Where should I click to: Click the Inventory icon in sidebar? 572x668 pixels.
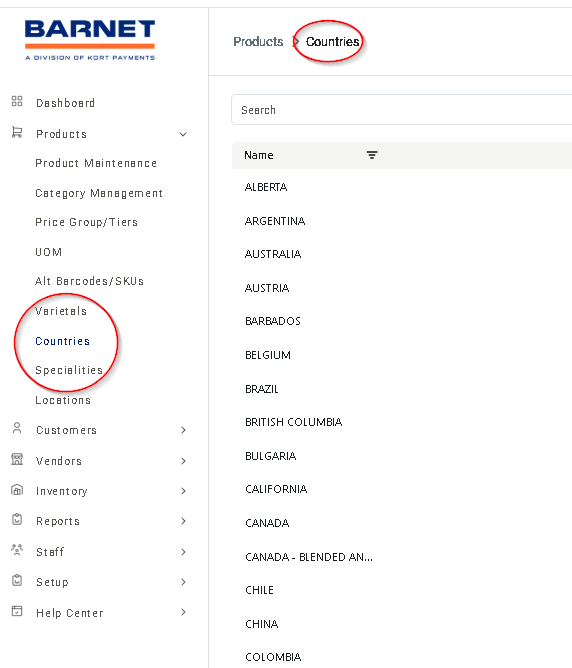(x=17, y=490)
